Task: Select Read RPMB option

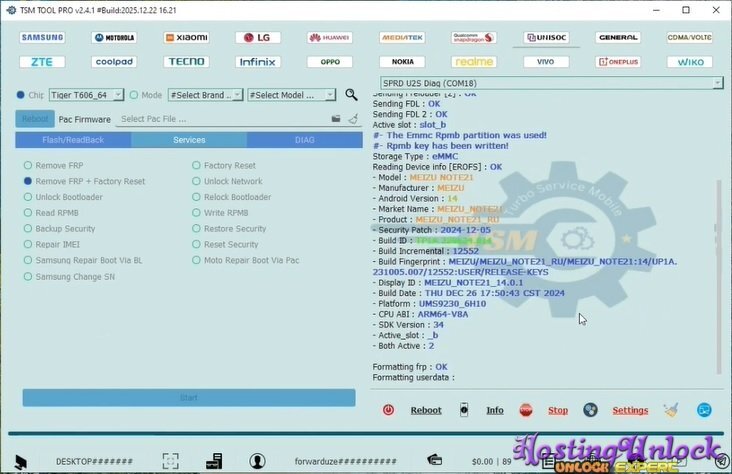Action: click(x=51, y=213)
